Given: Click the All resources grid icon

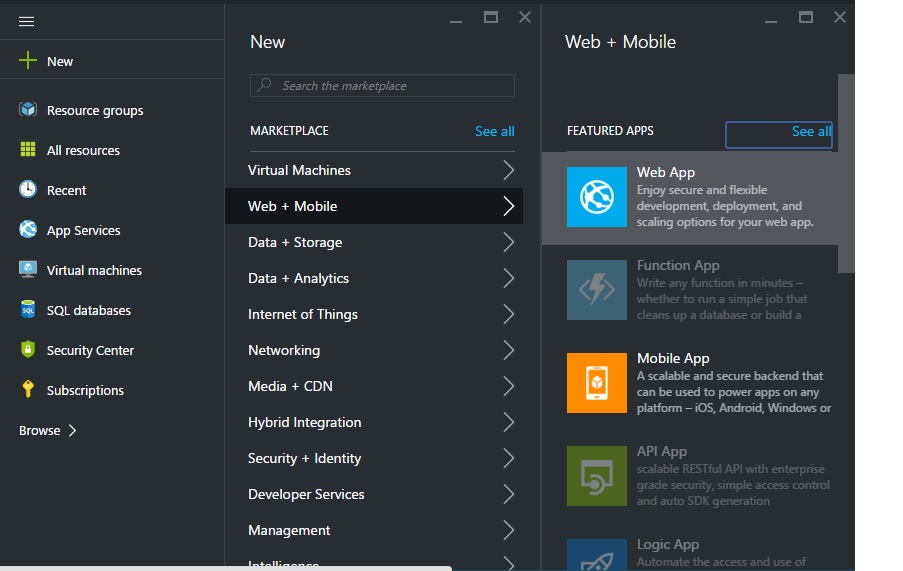Looking at the screenshot, I should point(28,150).
